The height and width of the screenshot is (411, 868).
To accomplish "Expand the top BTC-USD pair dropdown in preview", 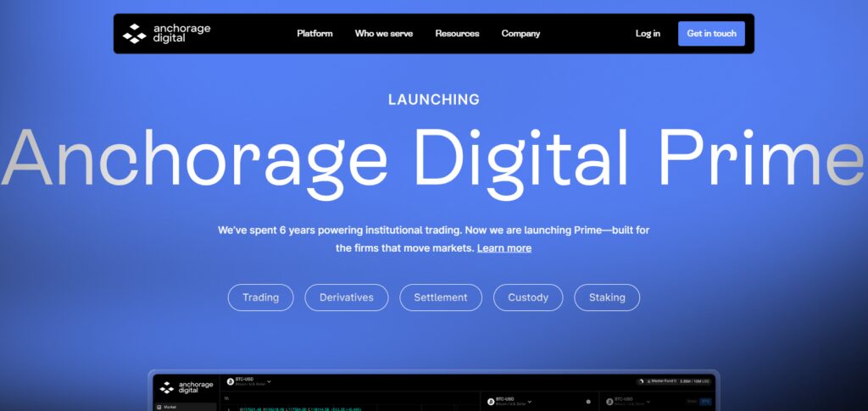I will [269, 381].
